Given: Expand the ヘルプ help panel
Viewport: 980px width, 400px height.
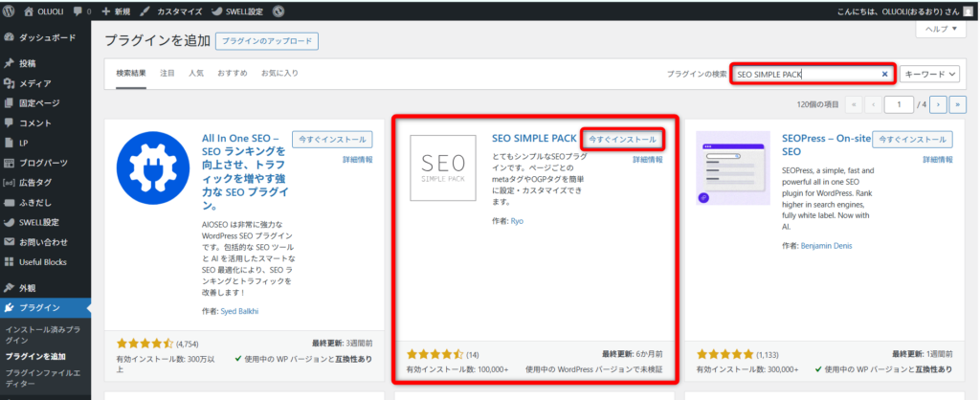Looking at the screenshot, I should (941, 30).
